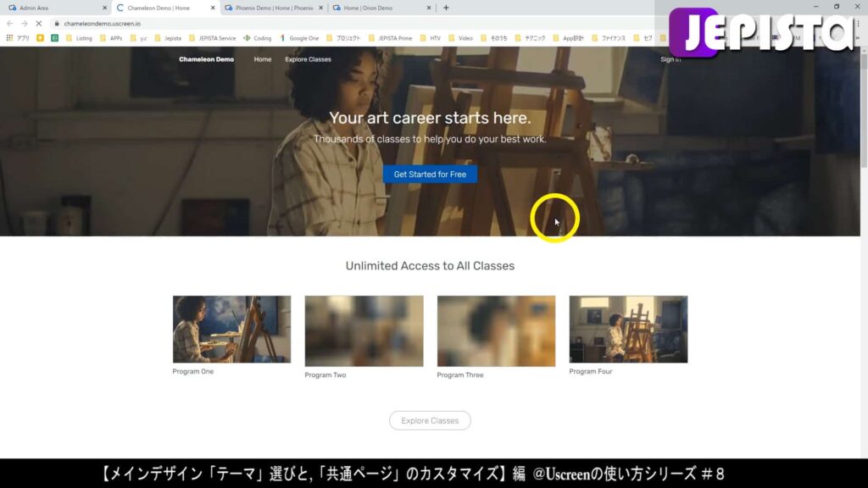
Task: Open the Program Two thumbnail
Action: click(x=364, y=331)
